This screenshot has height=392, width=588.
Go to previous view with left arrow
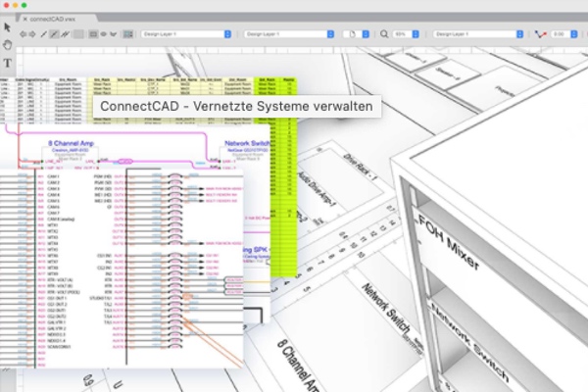[x=23, y=34]
